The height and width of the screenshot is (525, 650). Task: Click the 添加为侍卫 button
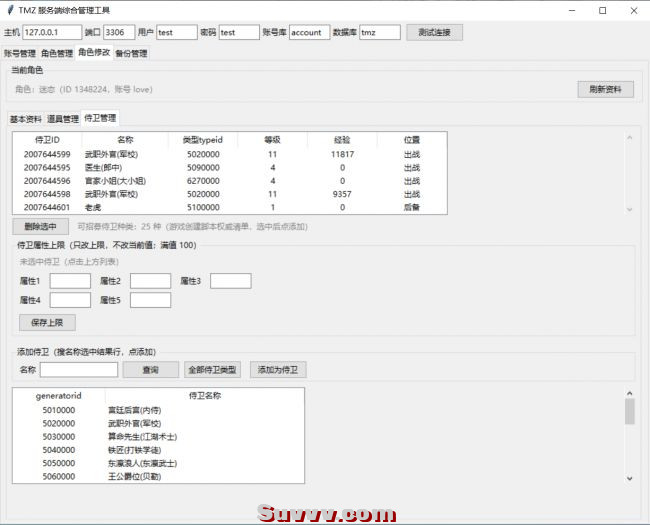tap(278, 369)
